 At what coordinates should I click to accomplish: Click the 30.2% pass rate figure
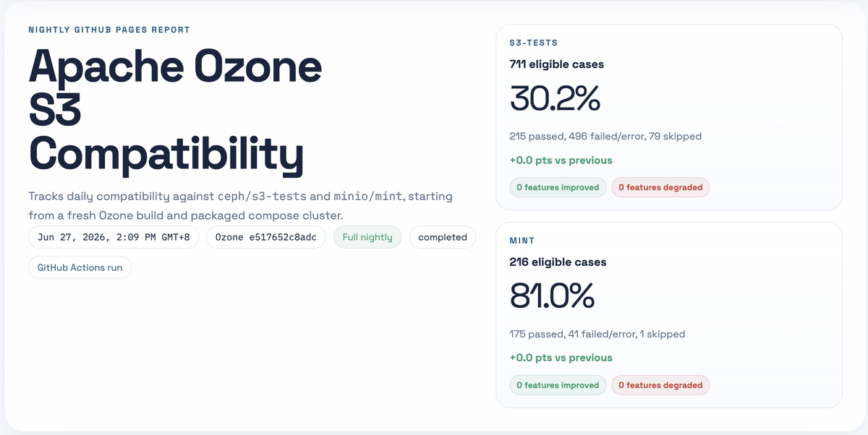555,98
